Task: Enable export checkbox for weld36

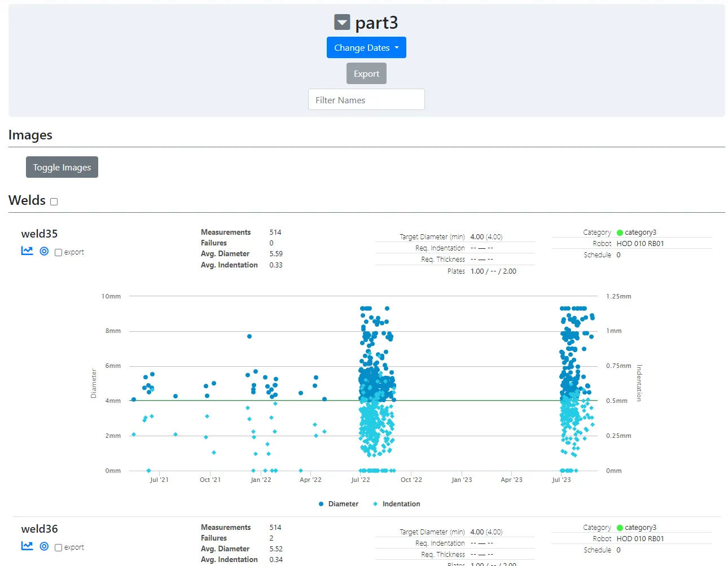Action: [58, 548]
